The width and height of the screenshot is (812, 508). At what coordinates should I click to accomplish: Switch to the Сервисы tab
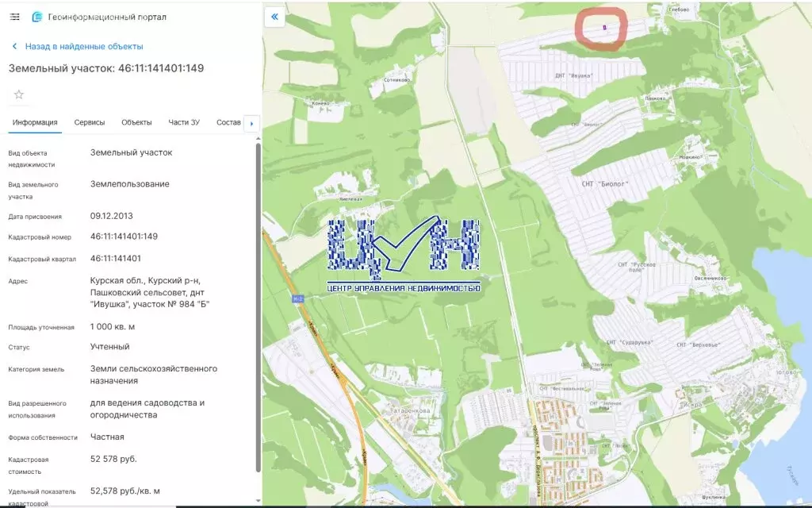point(90,122)
